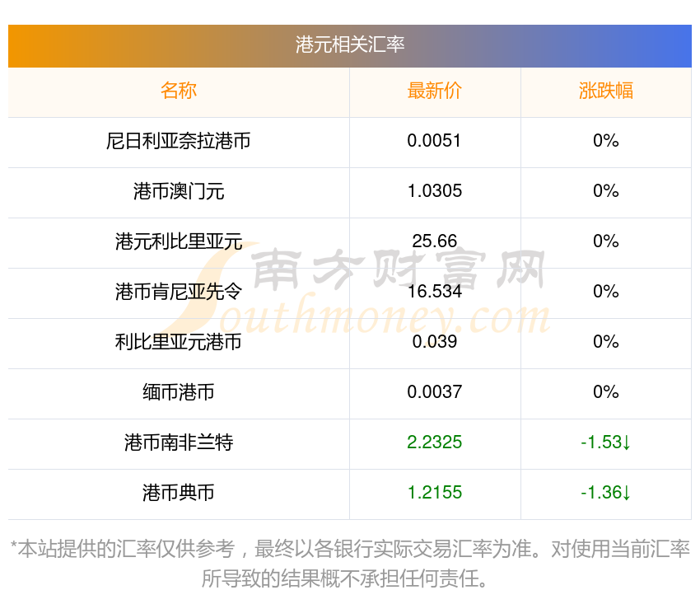This screenshot has width=700, height=604.
Task: Click the green price 1.2155
Action: coord(434,493)
